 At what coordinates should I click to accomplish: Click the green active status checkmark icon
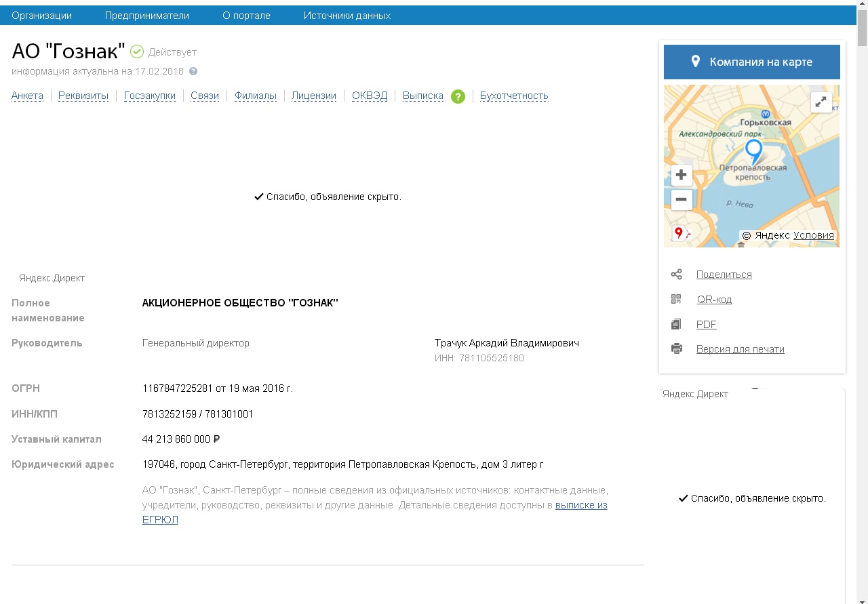[137, 52]
